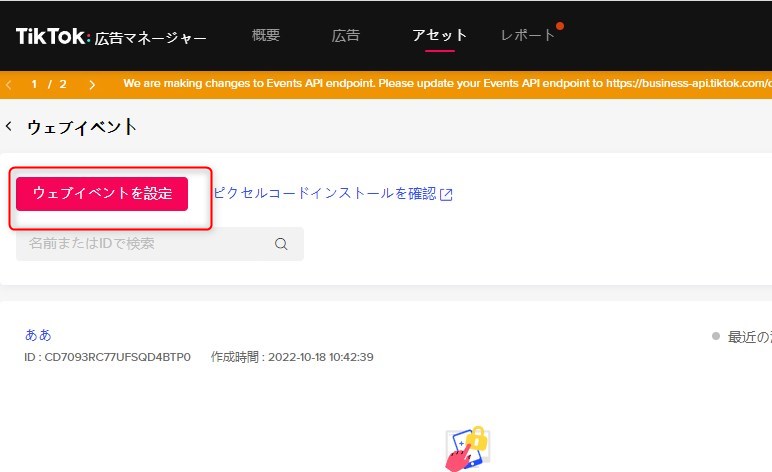Click the magnifier search icon

coord(281,244)
